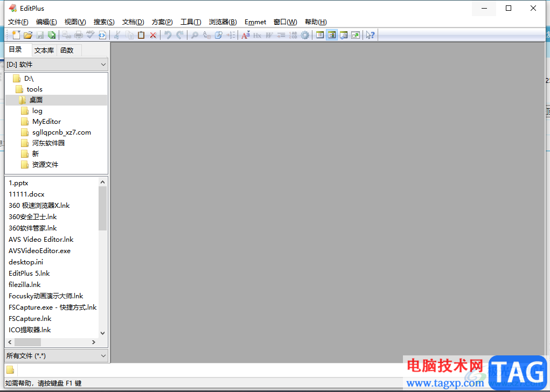
Task: Select the log folder
Action: tap(37, 111)
